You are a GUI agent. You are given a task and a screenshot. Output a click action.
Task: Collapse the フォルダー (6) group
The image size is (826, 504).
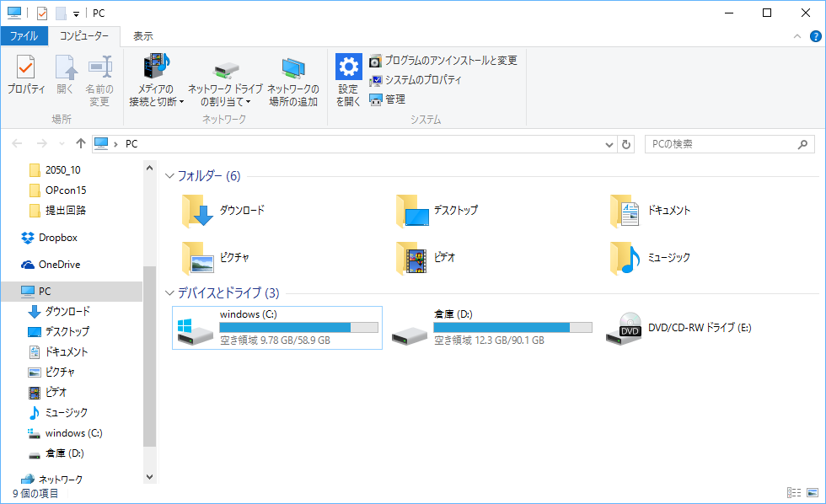tap(169, 176)
